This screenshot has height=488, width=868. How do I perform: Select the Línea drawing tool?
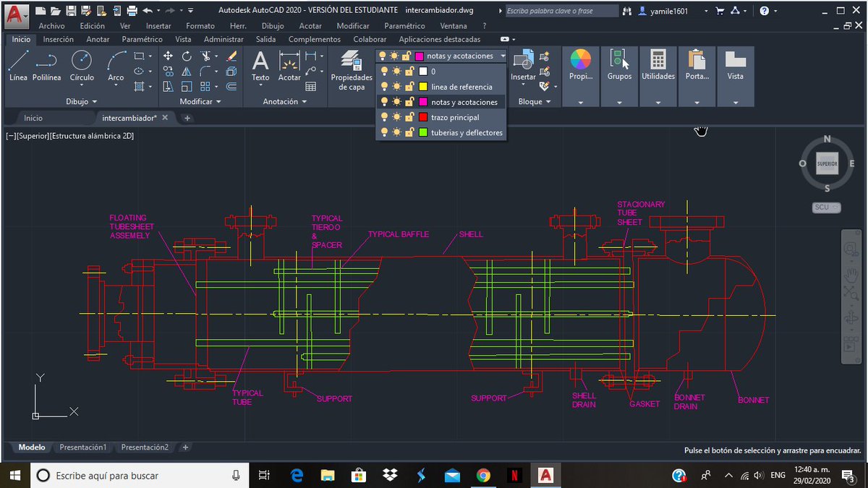coord(18,65)
